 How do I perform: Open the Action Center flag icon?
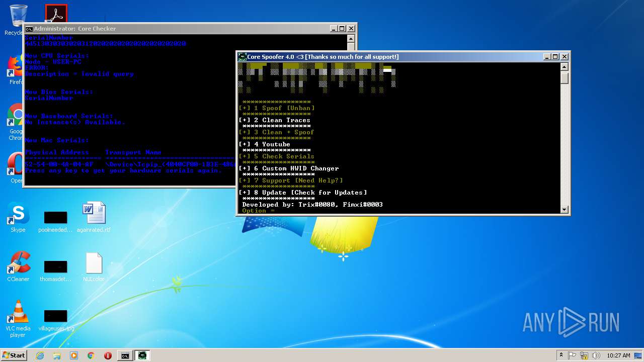572,355
